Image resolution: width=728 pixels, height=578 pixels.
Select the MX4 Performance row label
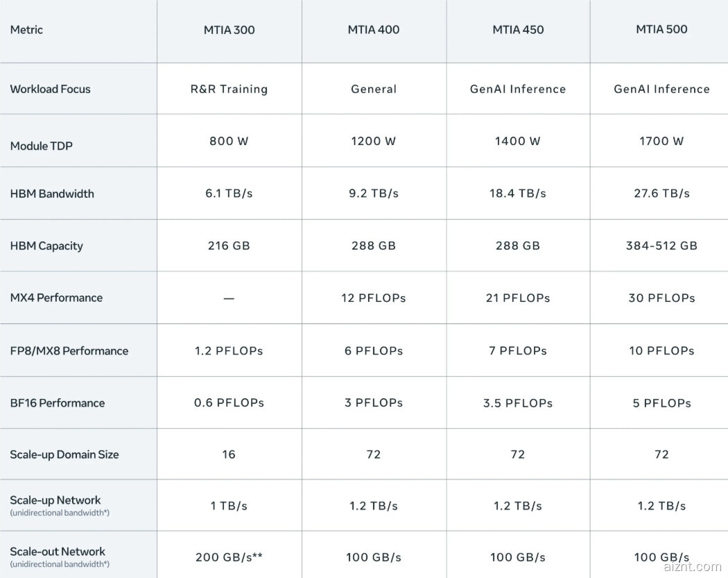click(56, 298)
